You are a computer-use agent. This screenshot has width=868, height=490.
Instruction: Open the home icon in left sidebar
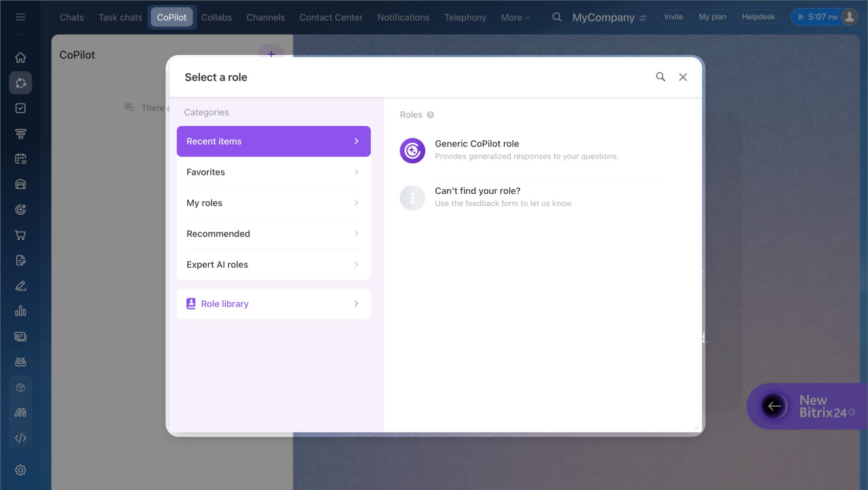(20, 58)
